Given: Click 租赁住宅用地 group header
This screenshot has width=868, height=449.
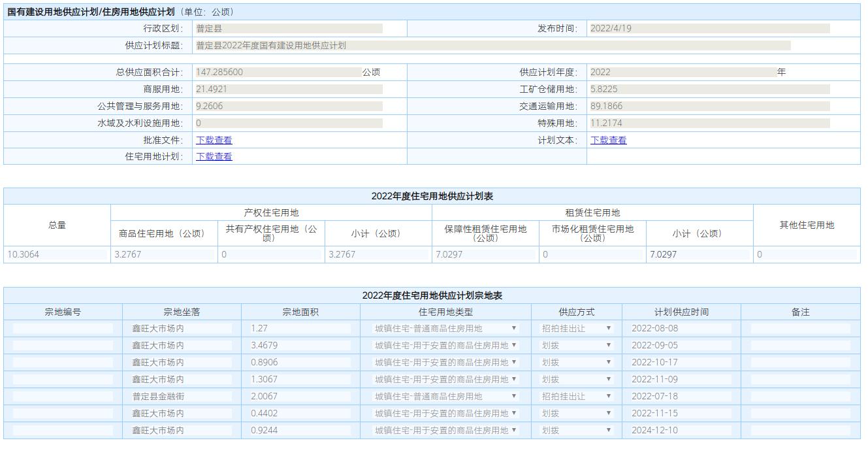Looking at the screenshot, I should click(x=592, y=212).
